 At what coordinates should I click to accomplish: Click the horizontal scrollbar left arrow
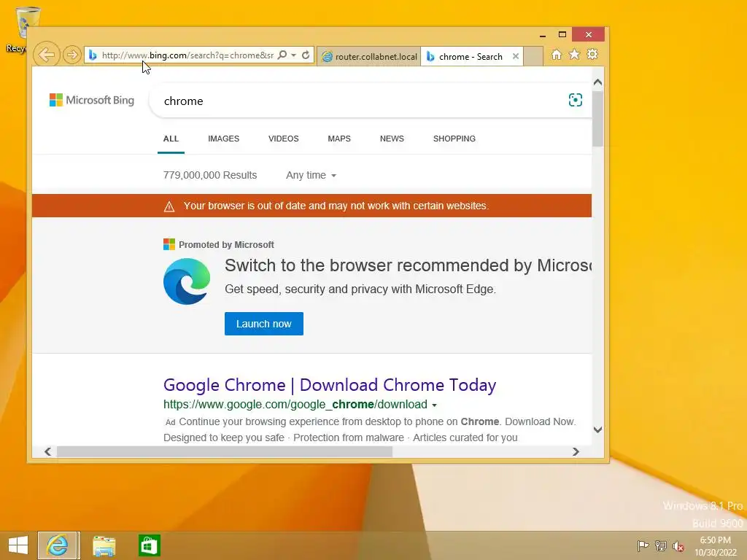pyautogui.click(x=47, y=451)
